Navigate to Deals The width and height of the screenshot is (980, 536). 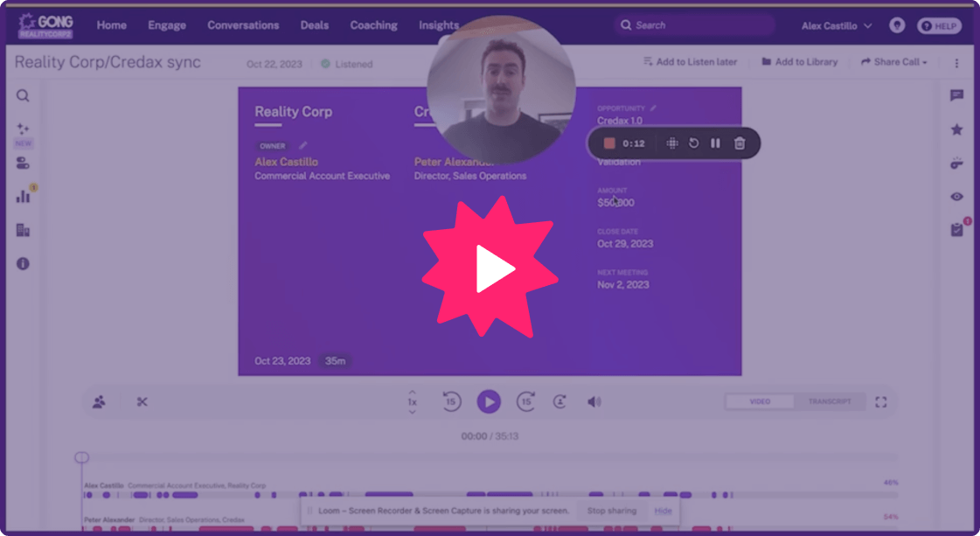pyautogui.click(x=315, y=25)
